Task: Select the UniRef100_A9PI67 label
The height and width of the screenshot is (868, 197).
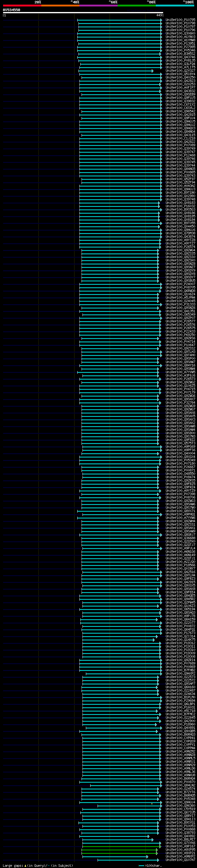Action: (180, 846)
